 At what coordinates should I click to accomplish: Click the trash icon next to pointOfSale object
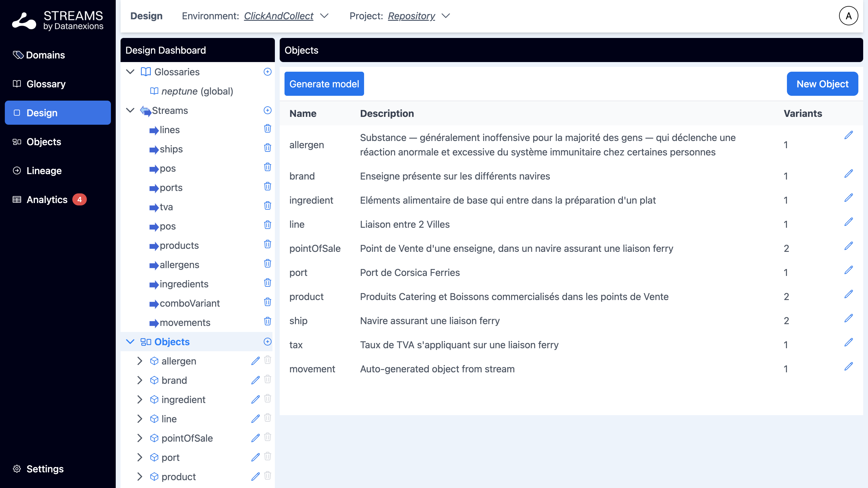(x=267, y=437)
